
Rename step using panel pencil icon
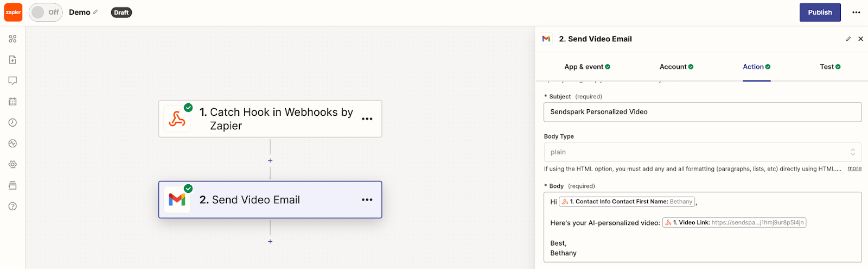pos(848,39)
